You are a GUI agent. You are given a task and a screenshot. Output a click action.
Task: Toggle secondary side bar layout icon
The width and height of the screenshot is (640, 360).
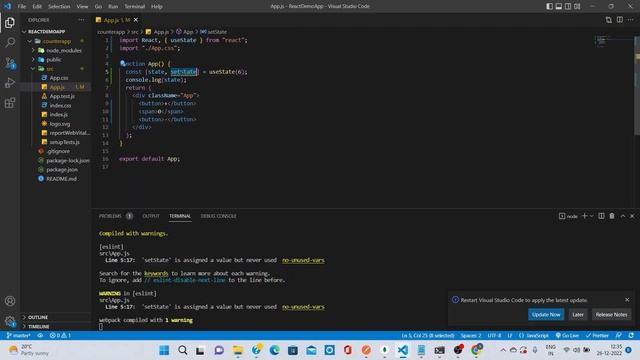coord(568,6)
